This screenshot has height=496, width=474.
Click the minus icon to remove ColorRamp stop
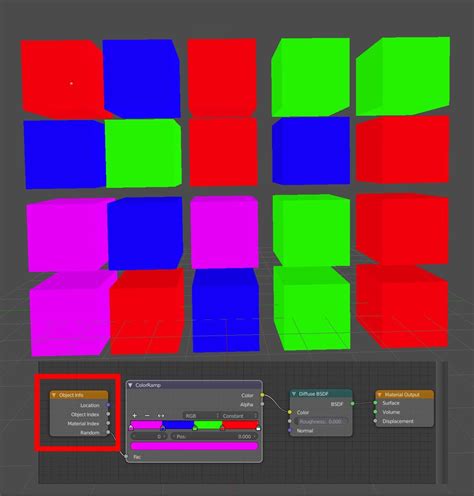(x=147, y=416)
